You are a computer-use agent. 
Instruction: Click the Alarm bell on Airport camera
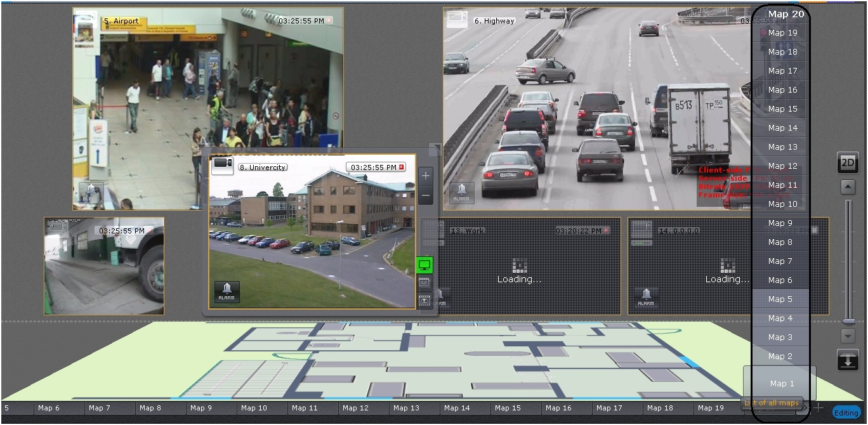(x=91, y=192)
